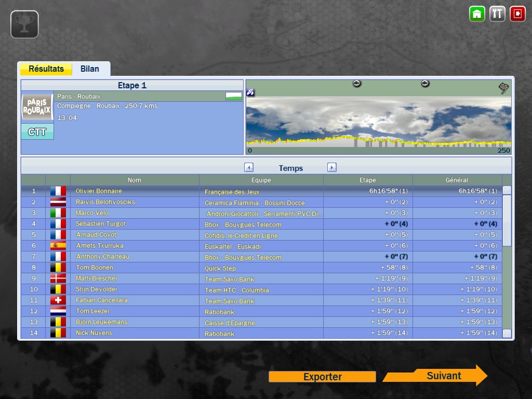The image size is (532, 399).
Task: Click the green and white flag beside Paris - Roubaix
Action: [233, 96]
